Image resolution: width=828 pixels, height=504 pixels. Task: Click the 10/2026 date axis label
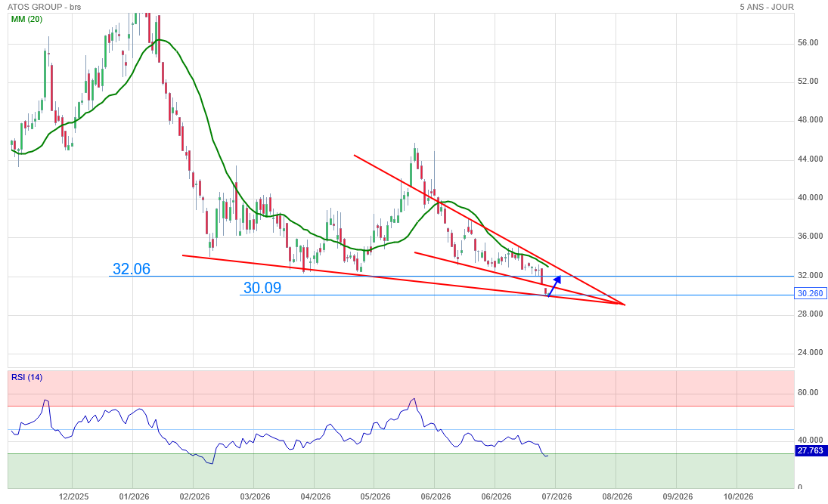(738, 496)
